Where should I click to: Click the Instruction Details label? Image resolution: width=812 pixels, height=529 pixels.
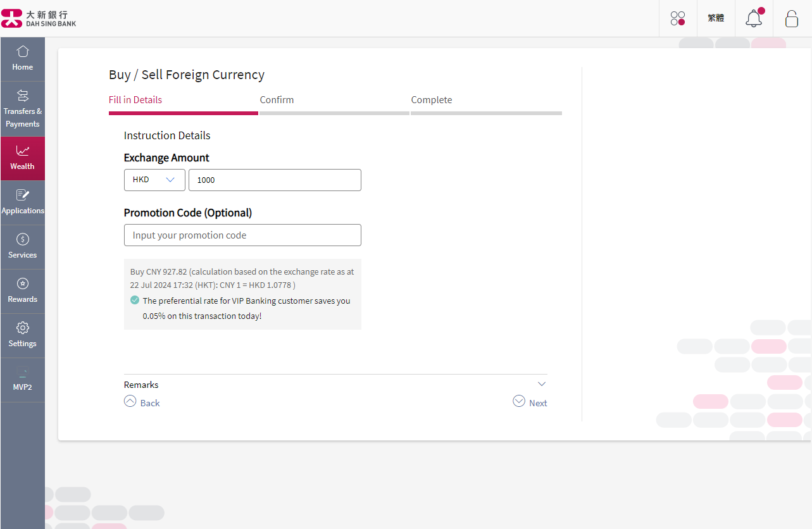click(167, 135)
